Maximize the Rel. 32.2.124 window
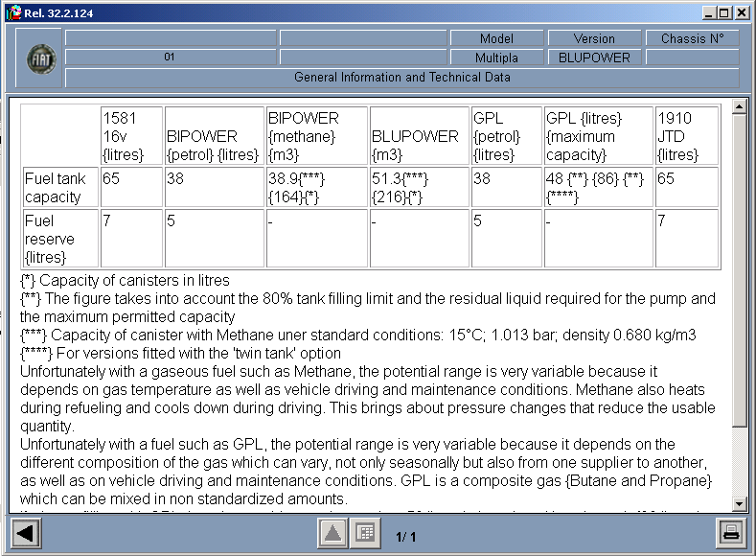This screenshot has width=756, height=556. (724, 12)
